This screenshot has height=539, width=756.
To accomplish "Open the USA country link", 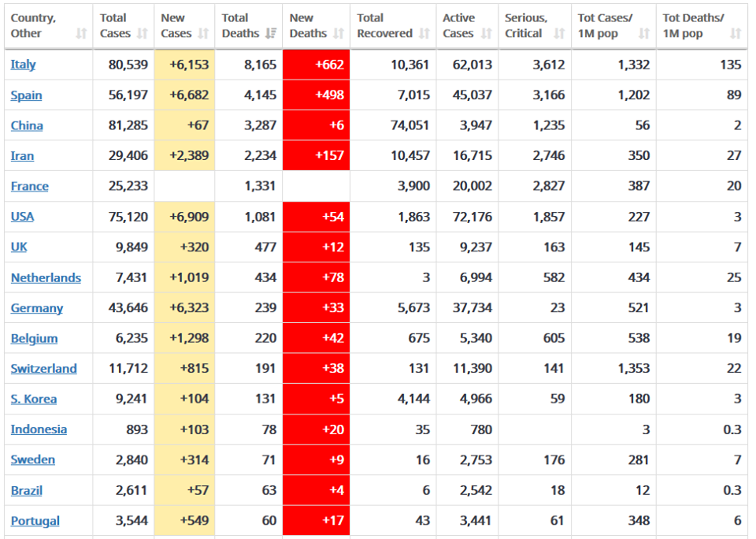I will pos(22,217).
